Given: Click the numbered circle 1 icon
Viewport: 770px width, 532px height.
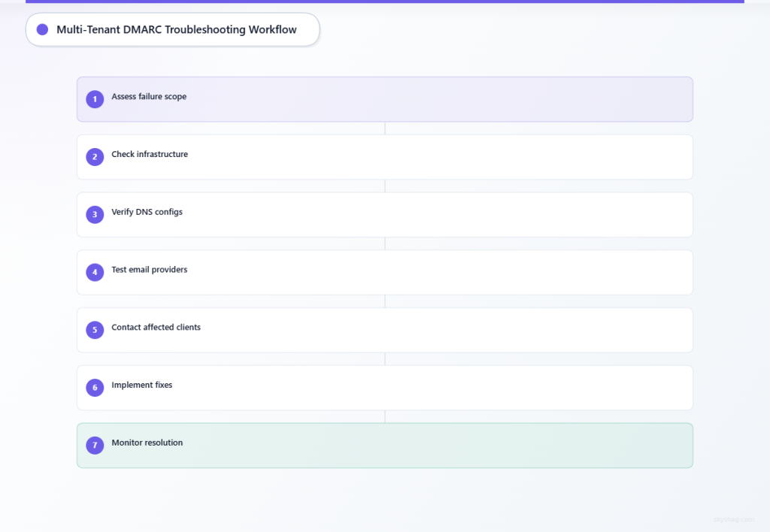Looking at the screenshot, I should coord(95,98).
